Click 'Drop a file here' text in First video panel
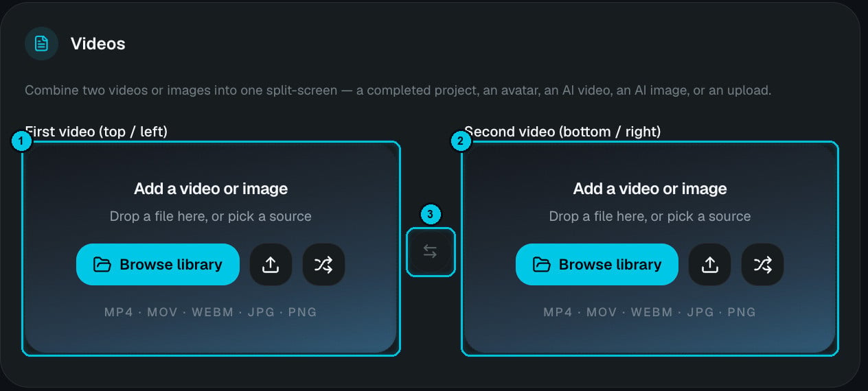This screenshot has height=391, width=868. [x=211, y=216]
